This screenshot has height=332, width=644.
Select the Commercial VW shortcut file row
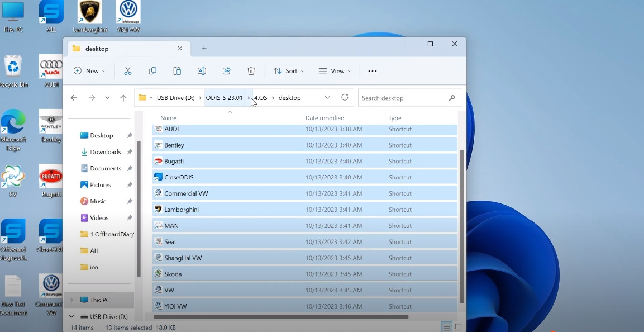click(x=304, y=193)
